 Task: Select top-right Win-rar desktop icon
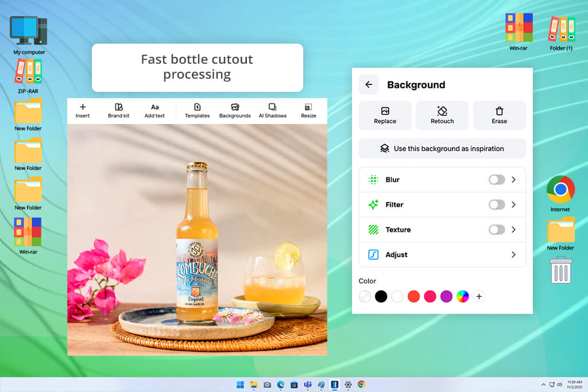point(519,32)
